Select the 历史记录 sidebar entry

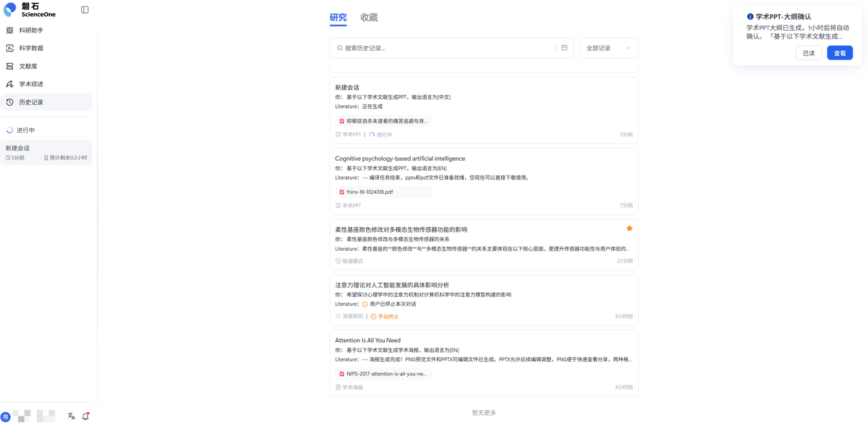pyautogui.click(x=30, y=102)
